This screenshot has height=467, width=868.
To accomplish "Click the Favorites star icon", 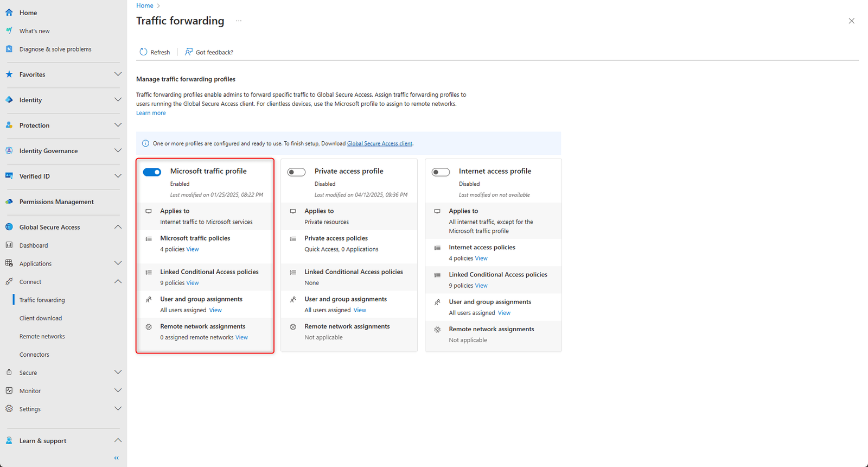I will [9, 74].
